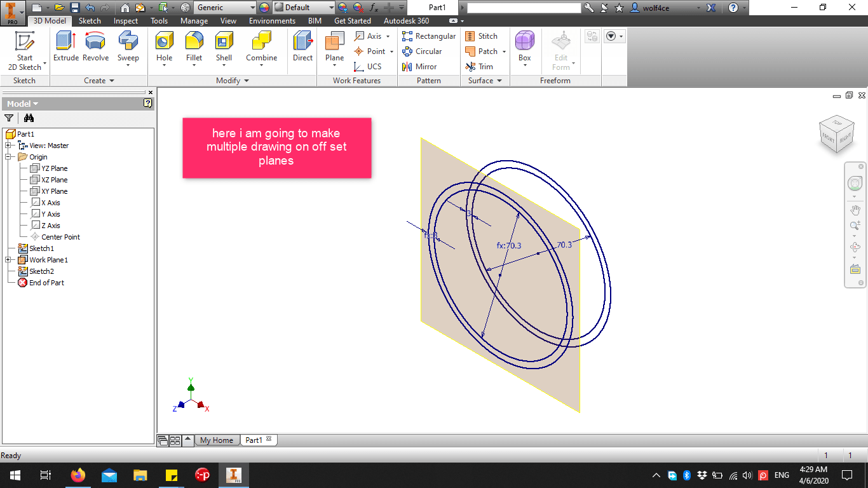
Task: Close the Part1 document tab
Action: (269, 439)
